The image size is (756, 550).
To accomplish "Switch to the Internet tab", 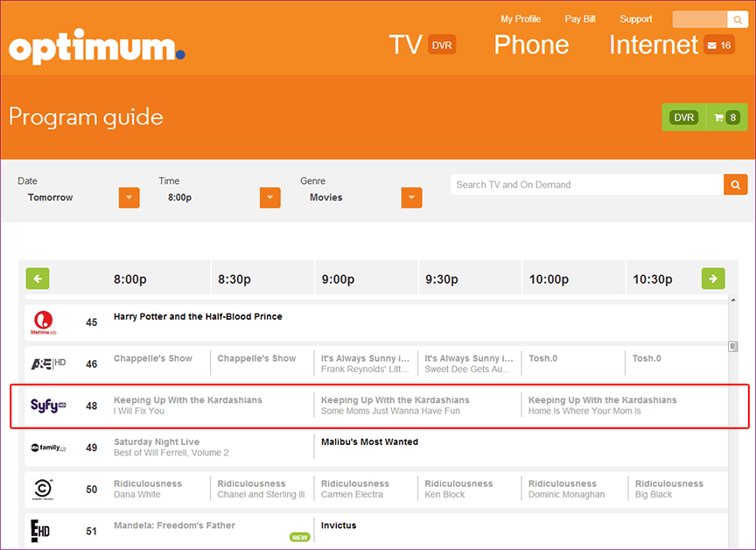I will (x=654, y=45).
